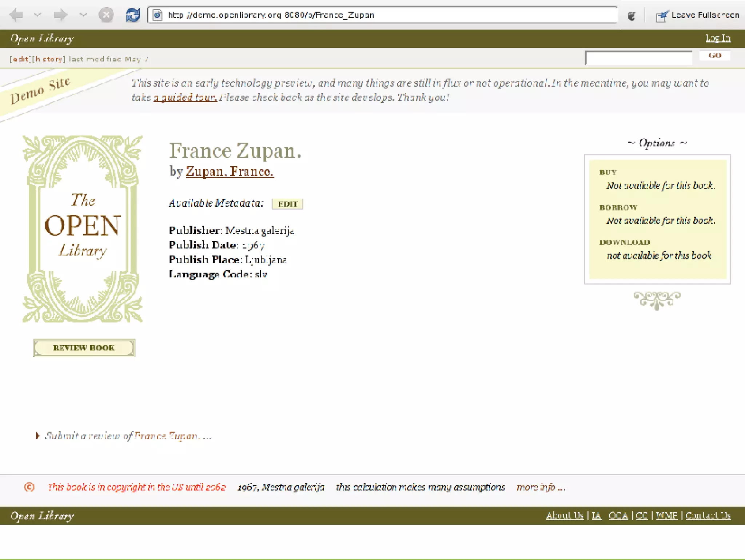The width and height of the screenshot is (745, 560).
Task: Open the Zupan, France author link
Action: tap(230, 171)
